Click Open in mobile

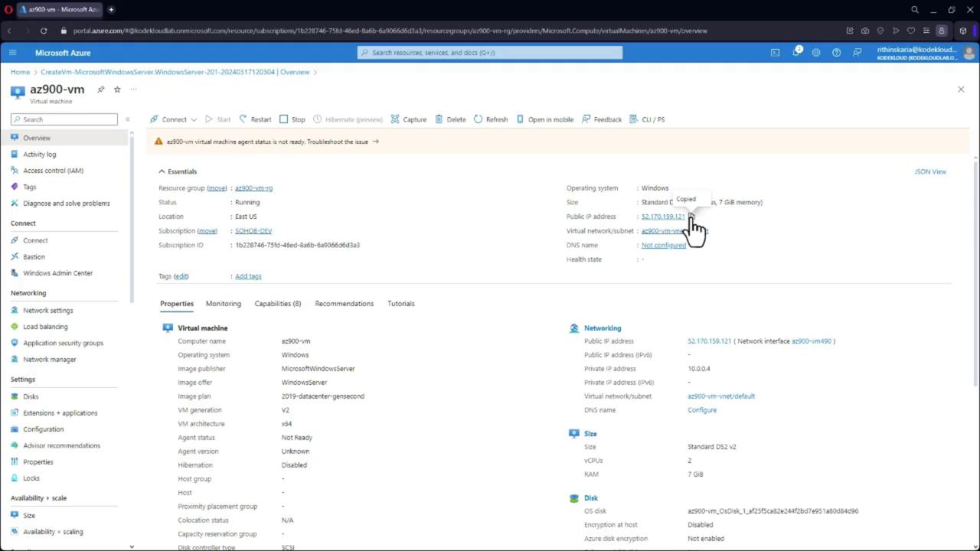point(544,119)
